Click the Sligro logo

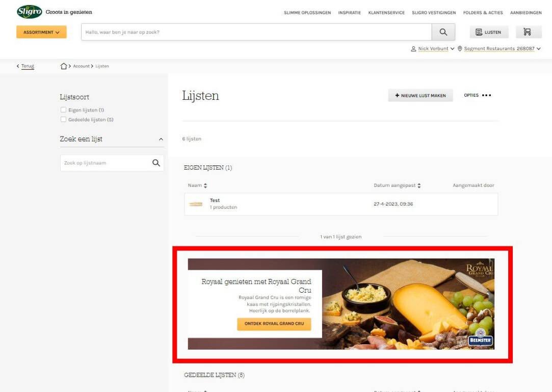click(30, 12)
